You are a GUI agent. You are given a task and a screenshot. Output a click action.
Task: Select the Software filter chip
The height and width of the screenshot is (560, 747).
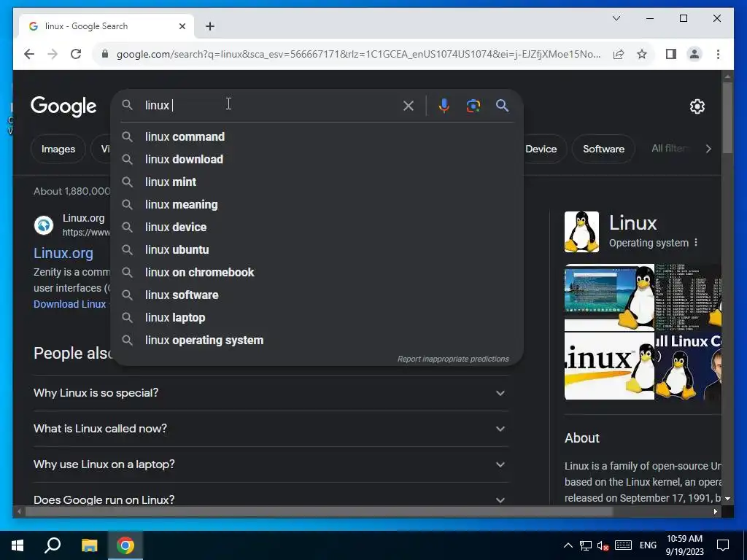tap(603, 149)
